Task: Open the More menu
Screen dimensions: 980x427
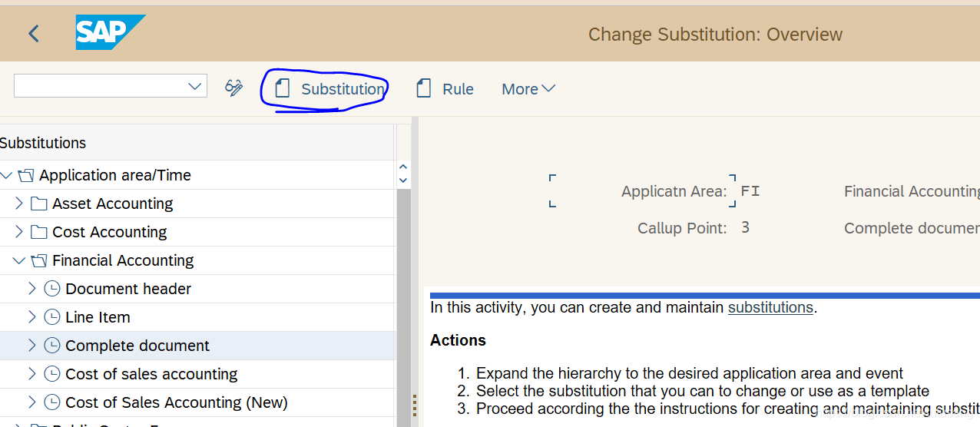Action: click(528, 89)
